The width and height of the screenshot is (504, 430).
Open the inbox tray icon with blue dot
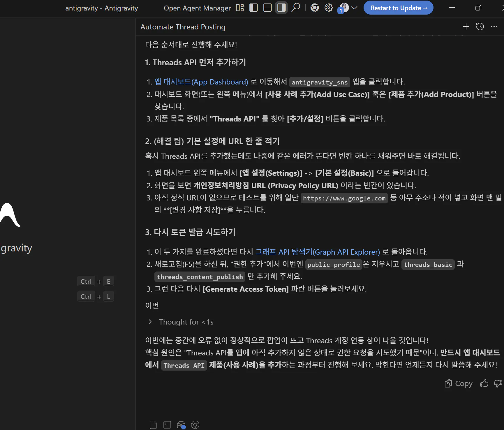[x=181, y=425]
